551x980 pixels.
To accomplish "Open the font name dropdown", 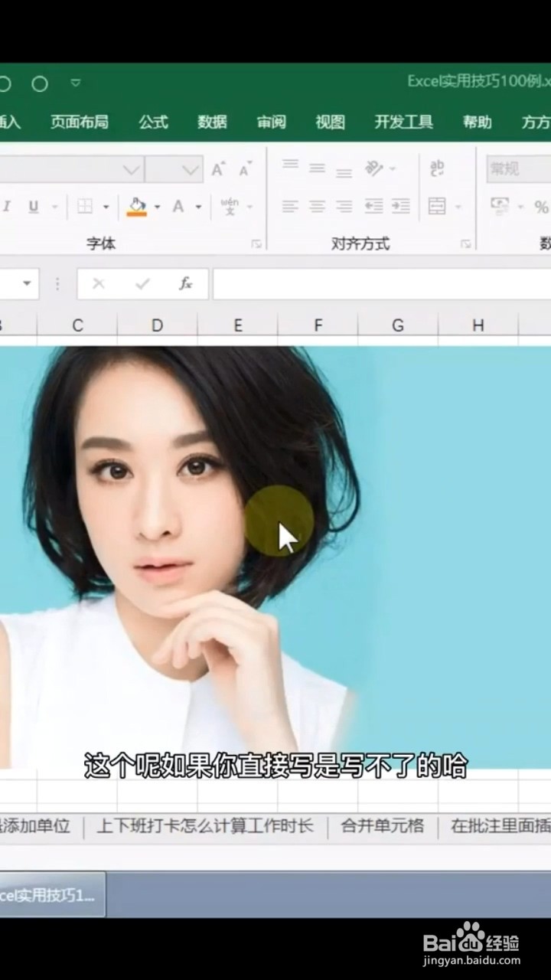I will click(132, 169).
